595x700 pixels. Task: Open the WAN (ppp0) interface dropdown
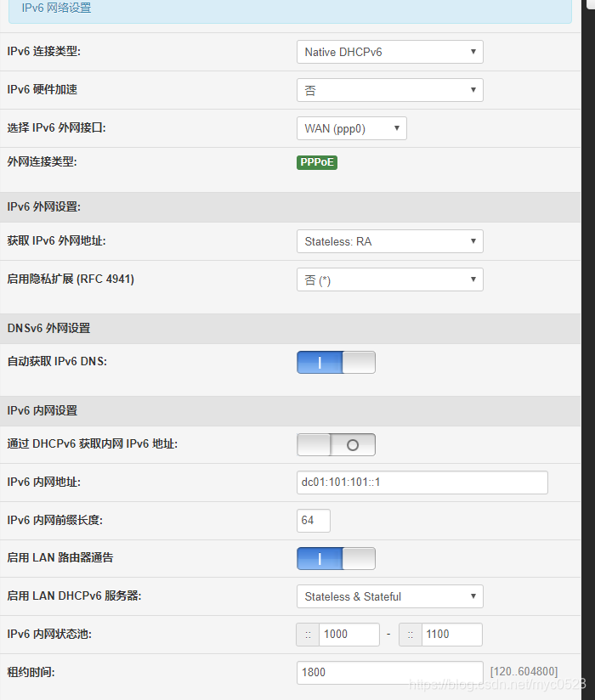coord(352,128)
